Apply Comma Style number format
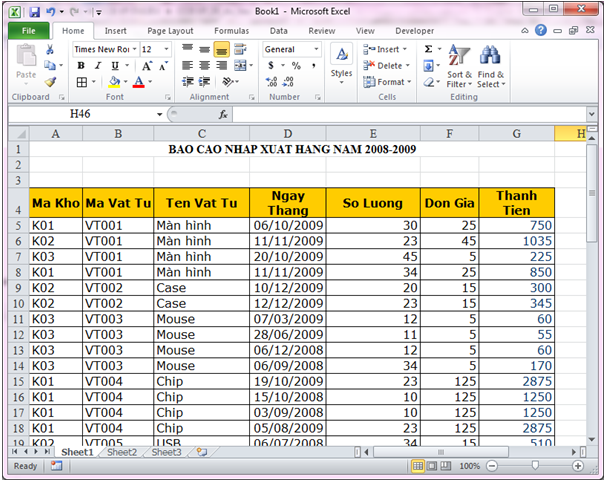This screenshot has height=482, width=604. 314,65
